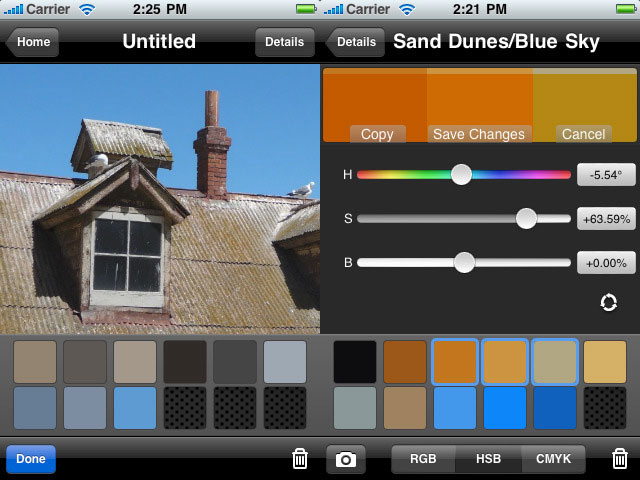Switch to RGB color mode
Image resolution: width=640 pixels, height=480 pixels.
coord(423,459)
